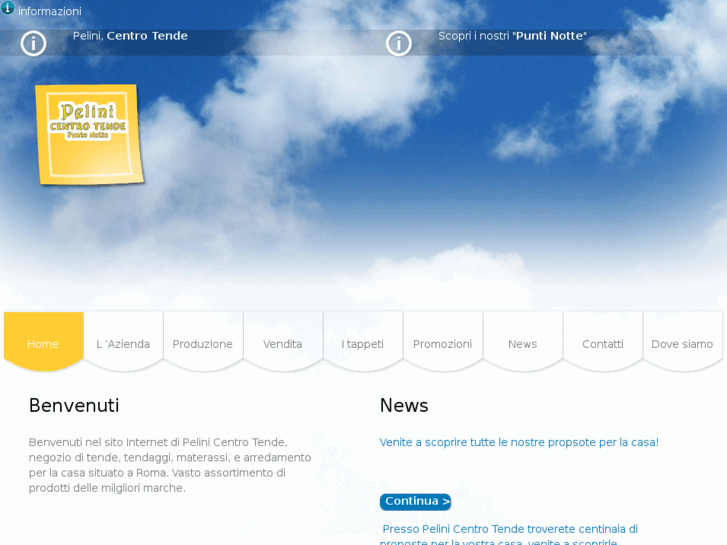The height and width of the screenshot is (545, 727).
Task: Open the Dove siamo tab
Action: point(682,342)
